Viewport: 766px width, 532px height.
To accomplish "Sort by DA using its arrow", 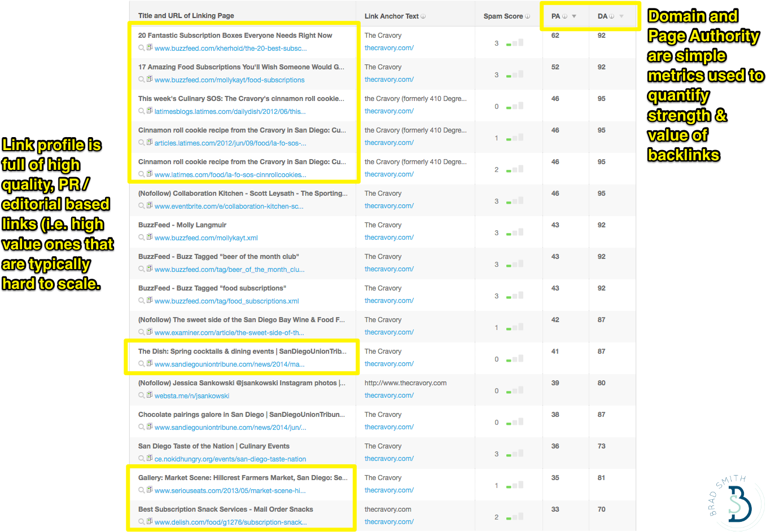I will point(621,16).
